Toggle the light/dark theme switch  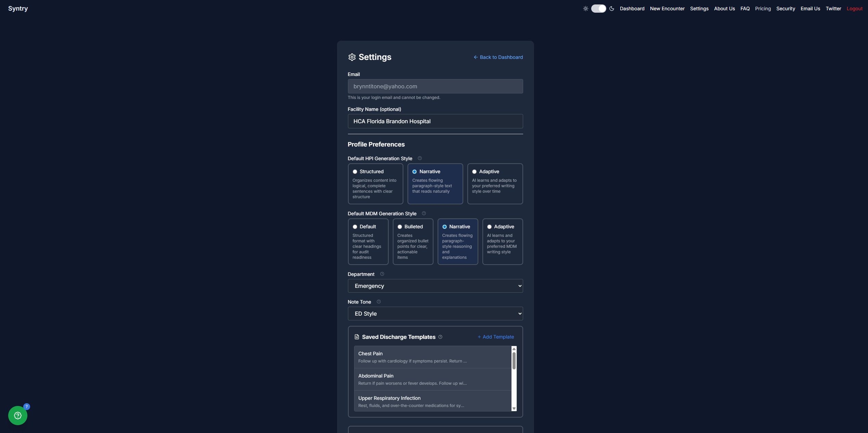pyautogui.click(x=598, y=9)
